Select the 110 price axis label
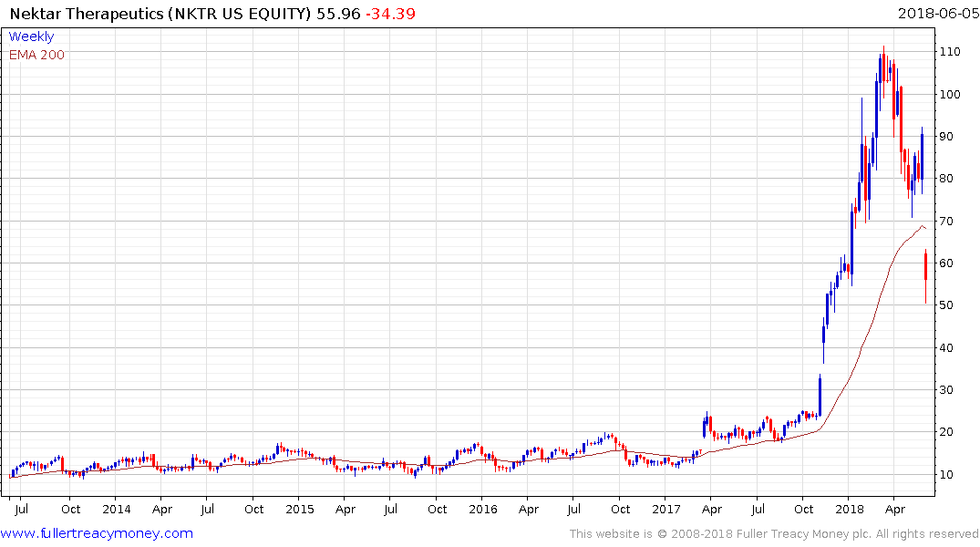980x547 pixels. pyautogui.click(x=950, y=52)
